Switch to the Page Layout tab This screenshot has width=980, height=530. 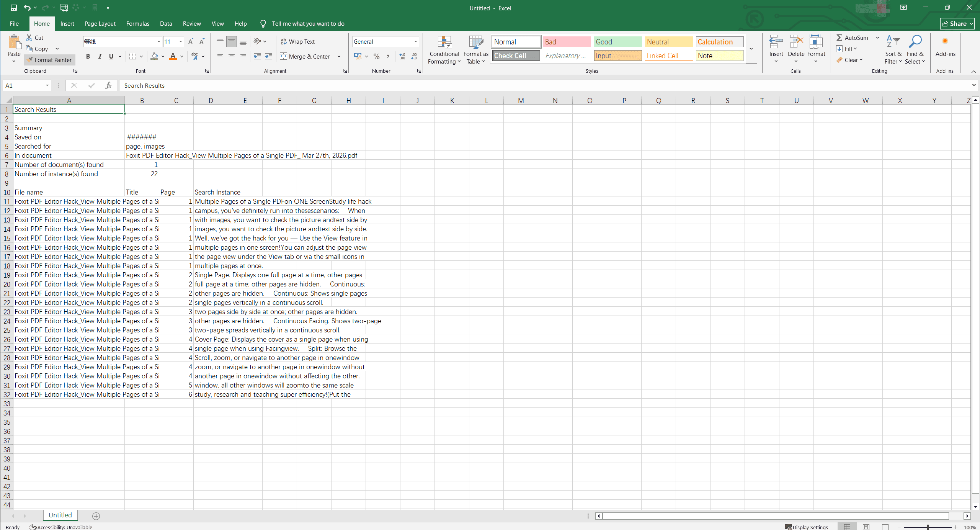[100, 23]
